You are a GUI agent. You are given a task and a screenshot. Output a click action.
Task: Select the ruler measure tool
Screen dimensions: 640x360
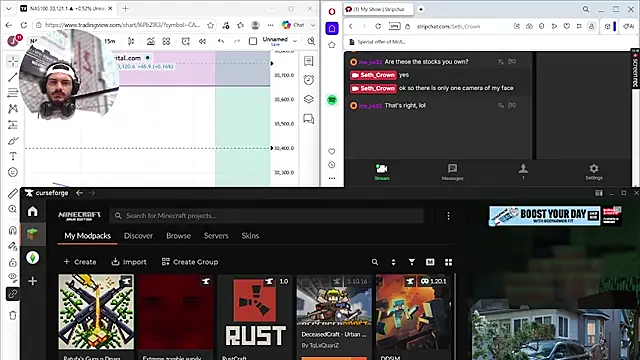13,193
